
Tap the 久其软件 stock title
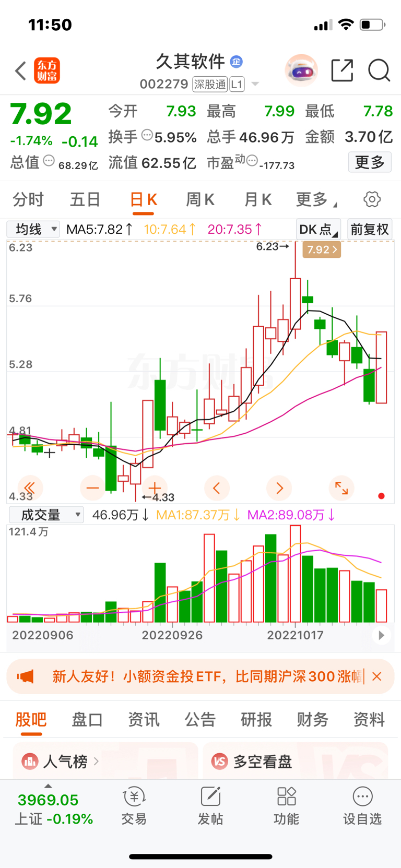(190, 62)
